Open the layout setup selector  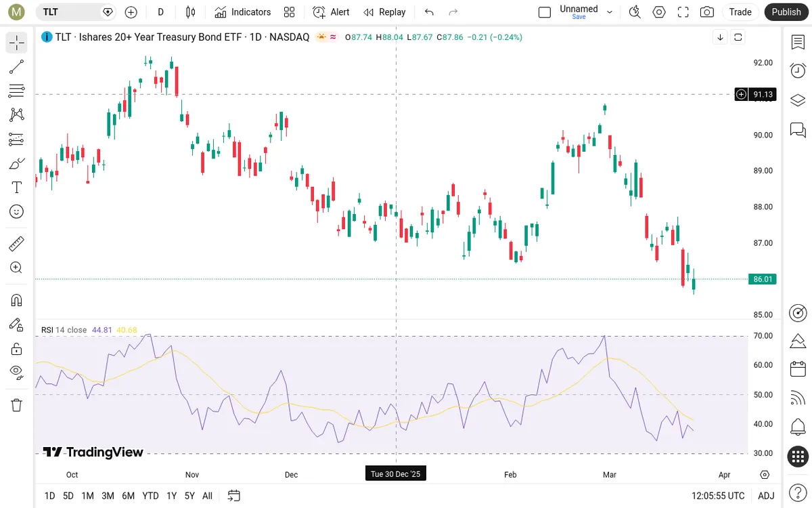click(545, 12)
